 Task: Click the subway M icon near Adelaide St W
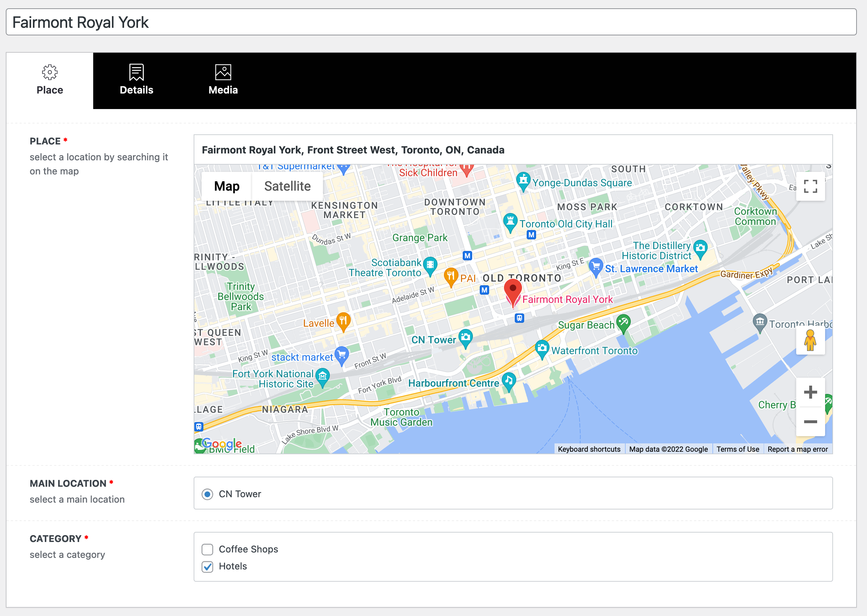pyautogui.click(x=484, y=290)
